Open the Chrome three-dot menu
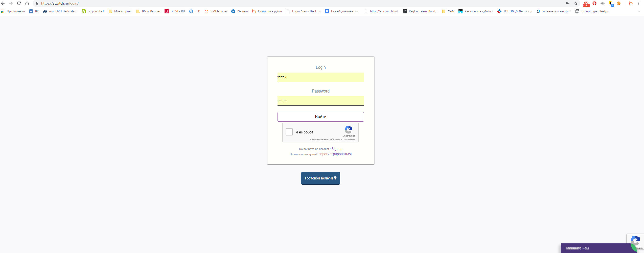 pyautogui.click(x=639, y=3)
